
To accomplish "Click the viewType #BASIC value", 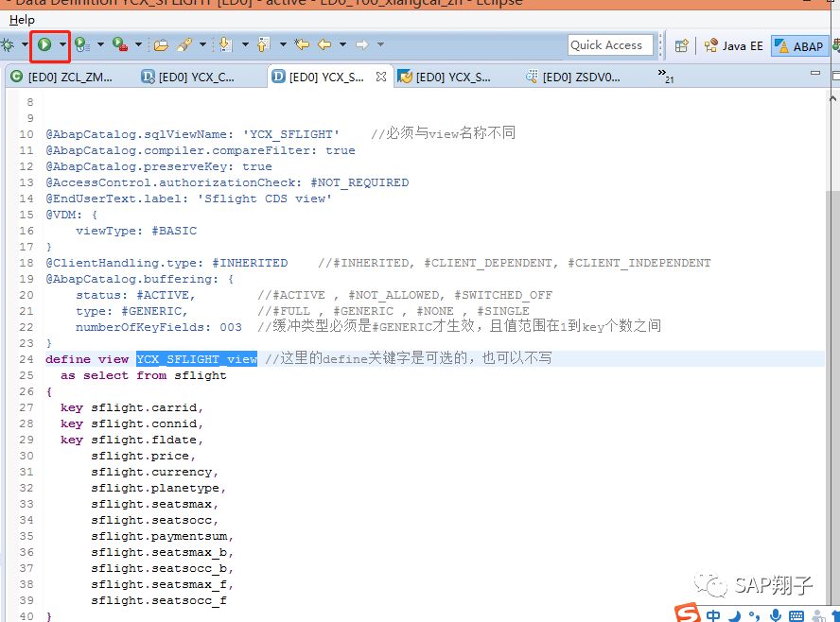I will (174, 231).
